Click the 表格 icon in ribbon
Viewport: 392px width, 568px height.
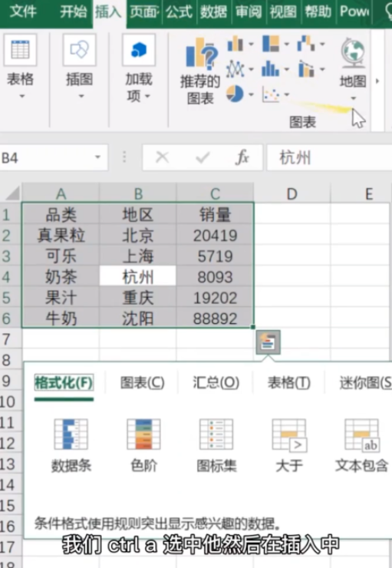(20, 50)
